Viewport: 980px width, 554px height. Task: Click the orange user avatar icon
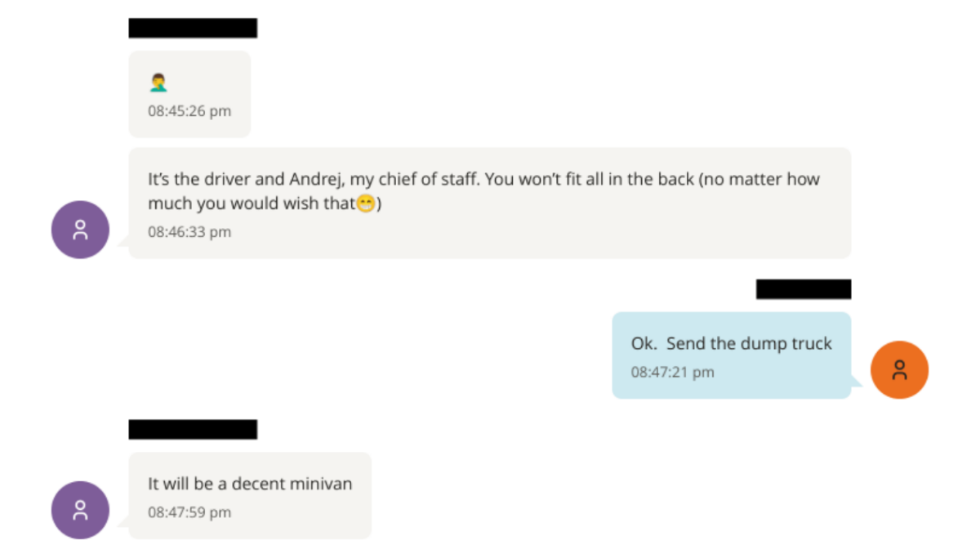coord(899,370)
